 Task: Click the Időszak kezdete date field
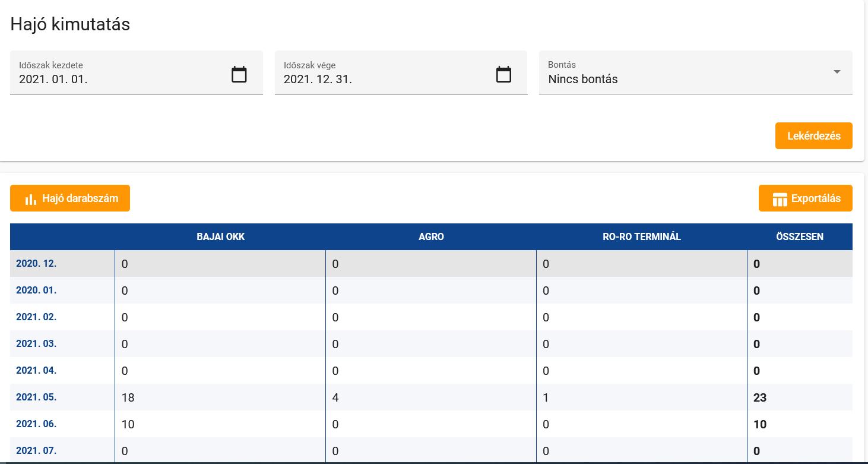coord(119,78)
